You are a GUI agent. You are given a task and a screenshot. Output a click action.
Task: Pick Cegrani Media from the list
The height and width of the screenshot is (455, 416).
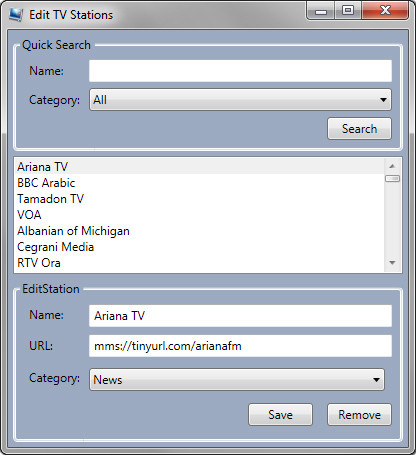click(199, 247)
